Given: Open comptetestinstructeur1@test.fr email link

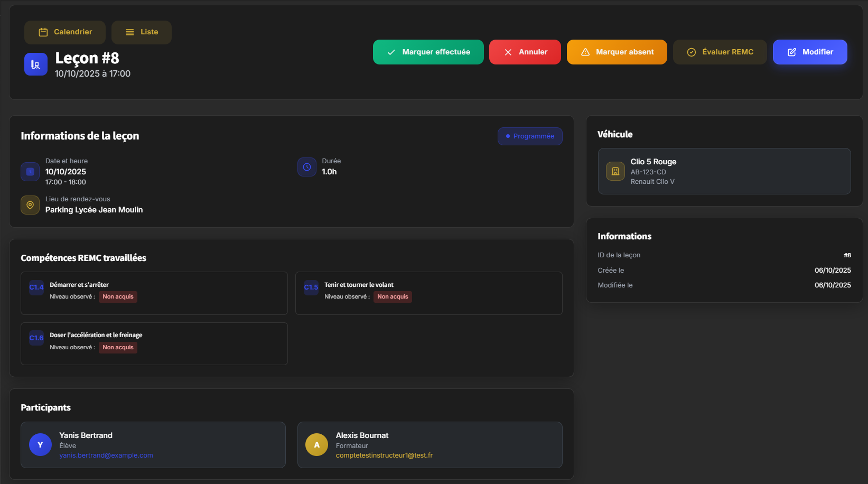Looking at the screenshot, I should [x=384, y=455].
